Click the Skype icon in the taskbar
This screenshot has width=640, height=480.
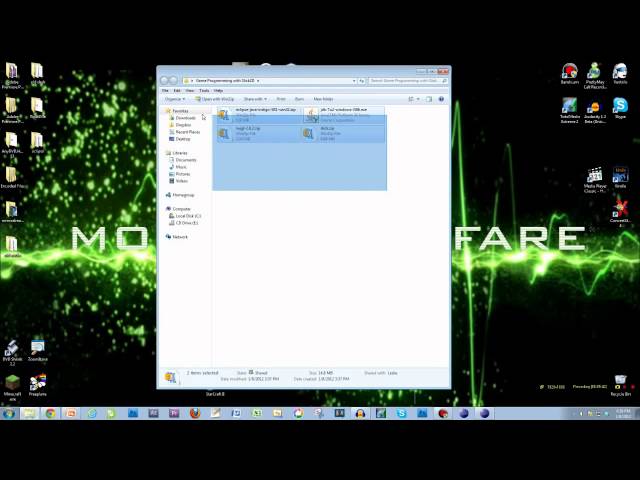pyautogui.click(x=401, y=413)
